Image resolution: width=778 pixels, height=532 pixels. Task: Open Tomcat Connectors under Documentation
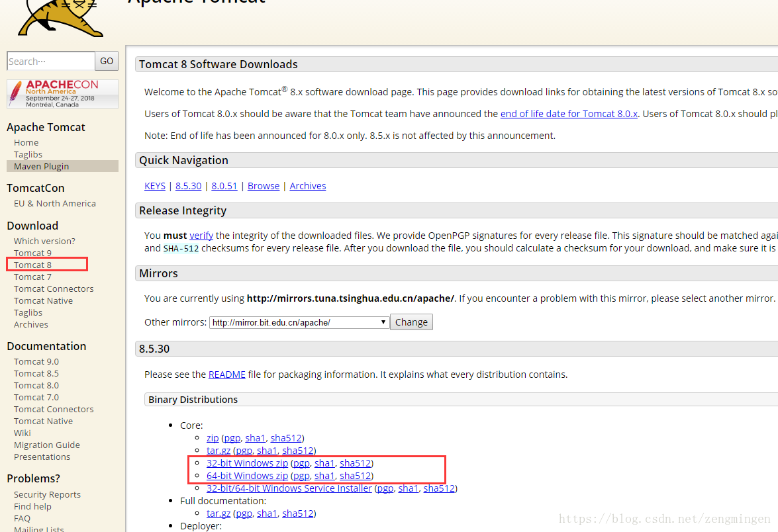click(54, 410)
